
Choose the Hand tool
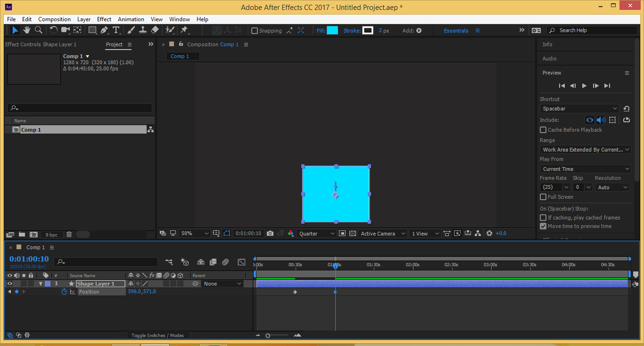click(27, 30)
